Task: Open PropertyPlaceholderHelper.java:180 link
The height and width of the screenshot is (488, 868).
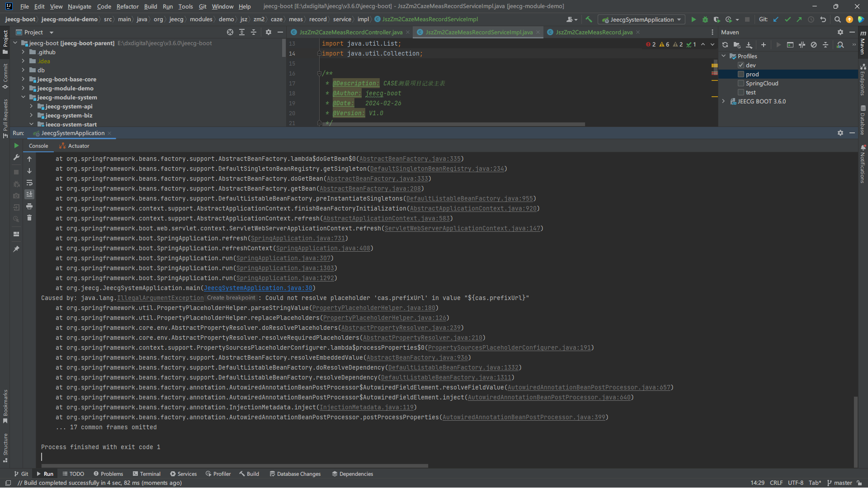Action: (x=374, y=308)
